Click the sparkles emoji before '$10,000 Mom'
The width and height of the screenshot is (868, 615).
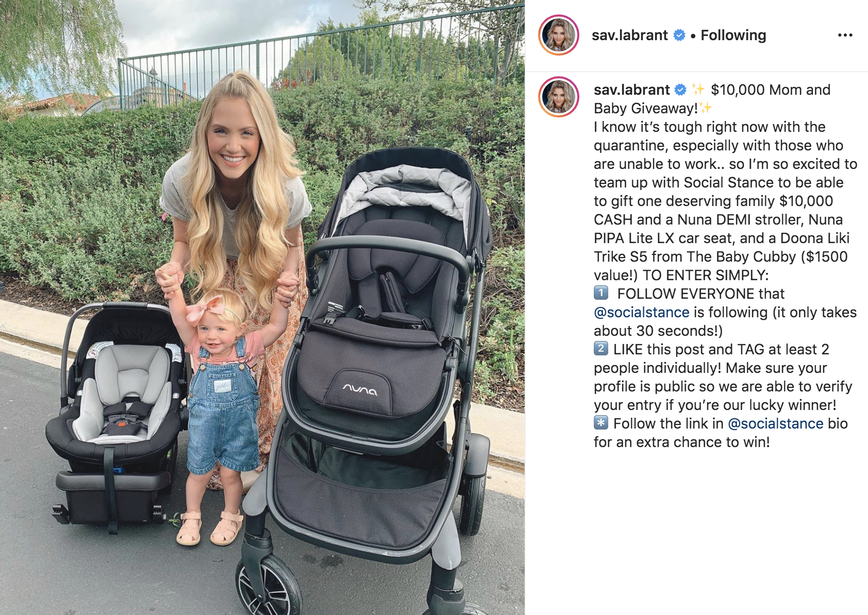(698, 89)
